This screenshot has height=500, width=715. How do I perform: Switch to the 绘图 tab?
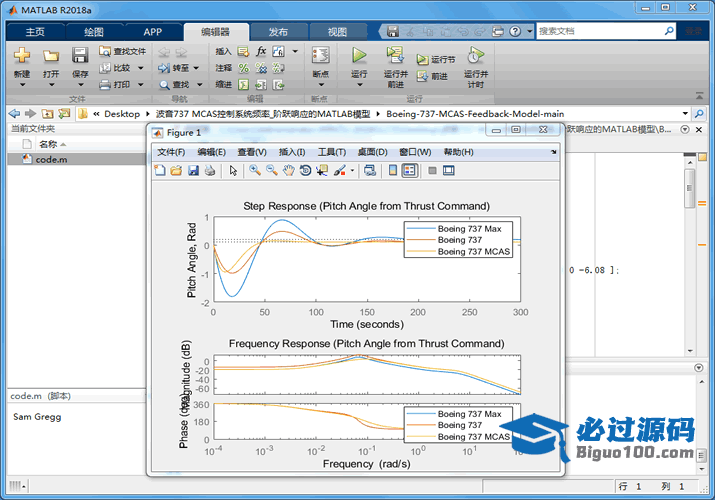(x=94, y=32)
